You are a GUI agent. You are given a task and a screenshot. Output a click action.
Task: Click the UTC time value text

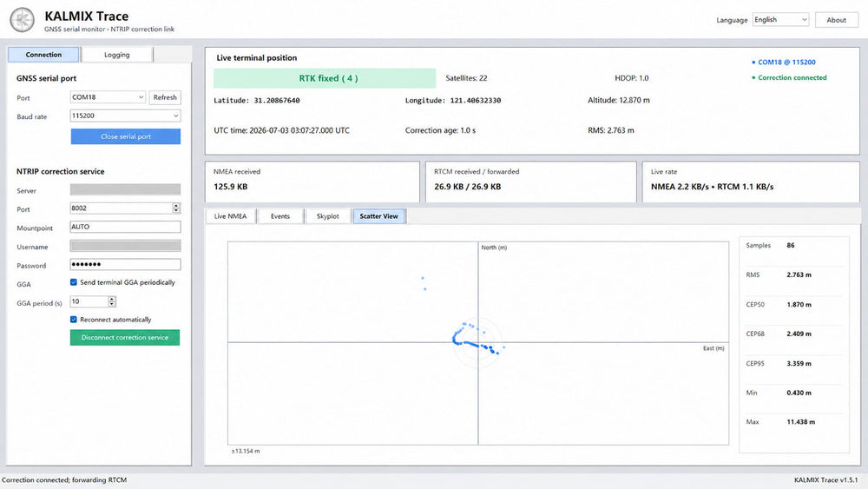pos(299,130)
